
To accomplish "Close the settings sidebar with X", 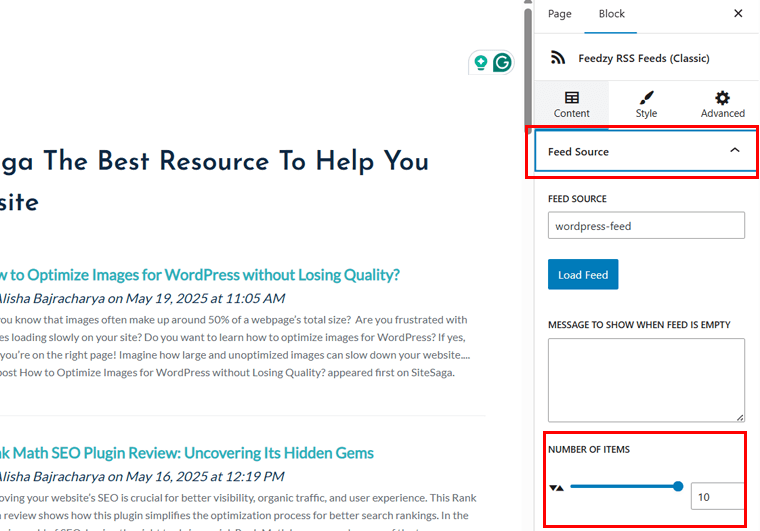I will pos(738,14).
